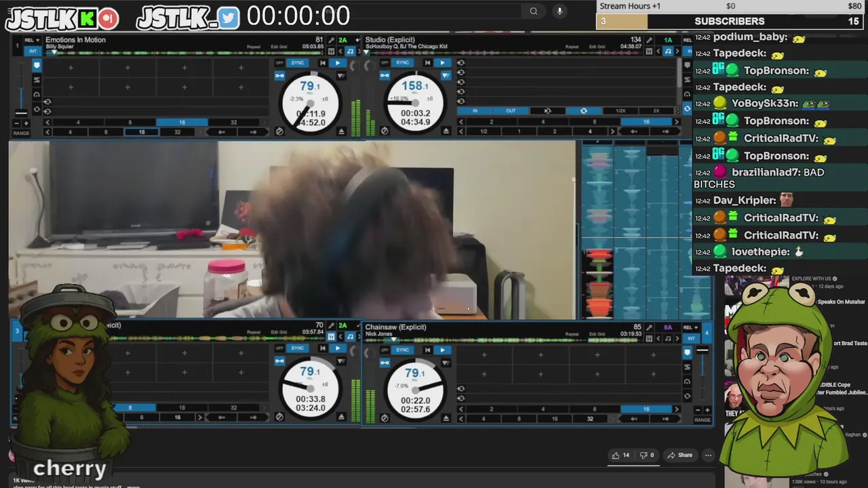This screenshot has height=488, width=868.
Task: Halve loop with 1/2X button
Action: [620, 111]
